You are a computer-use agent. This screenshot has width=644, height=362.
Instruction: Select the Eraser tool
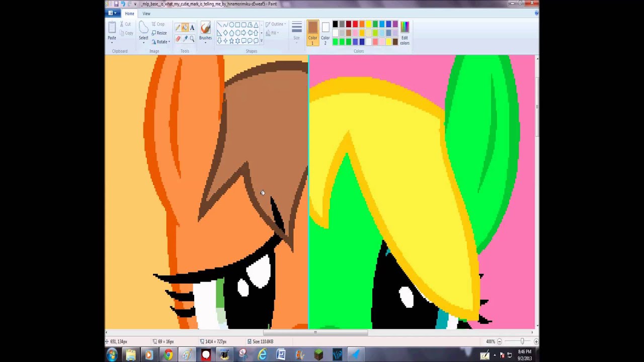click(178, 39)
